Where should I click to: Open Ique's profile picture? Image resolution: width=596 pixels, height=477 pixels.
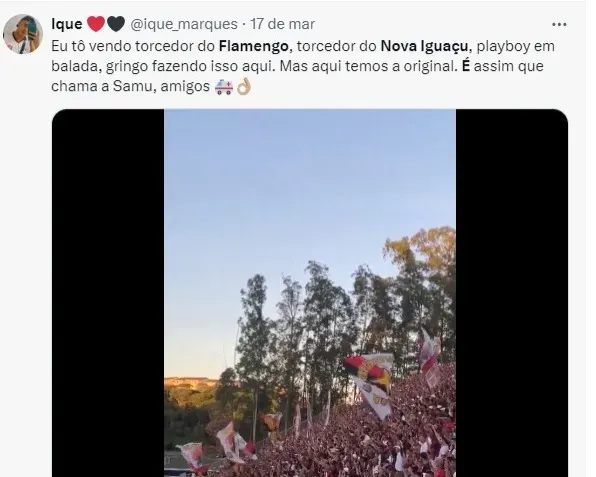coord(23,34)
